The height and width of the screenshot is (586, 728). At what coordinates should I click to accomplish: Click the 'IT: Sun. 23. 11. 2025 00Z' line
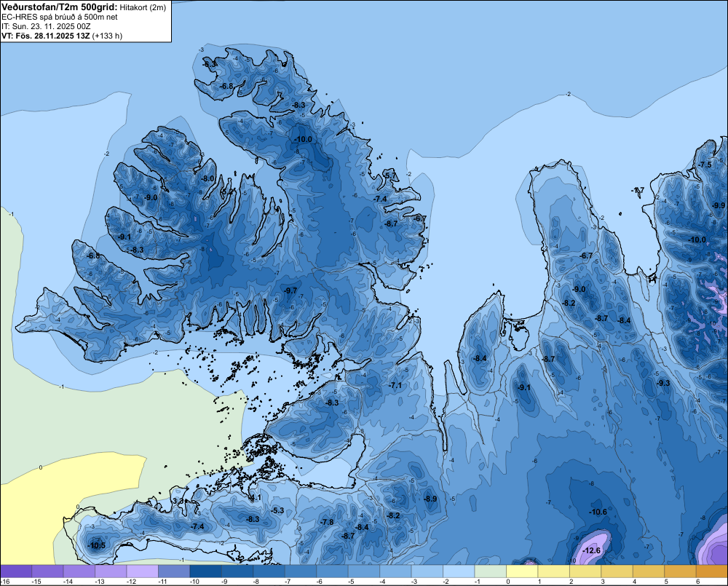click(46, 26)
